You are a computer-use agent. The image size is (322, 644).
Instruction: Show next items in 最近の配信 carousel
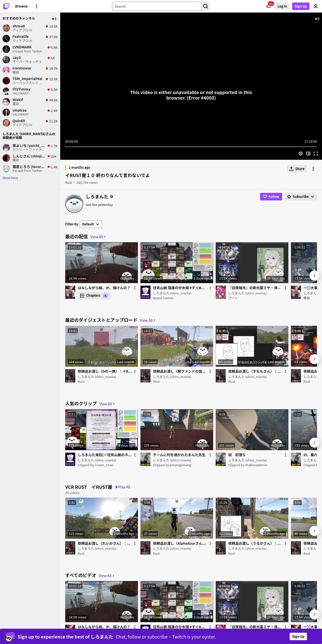point(314,276)
